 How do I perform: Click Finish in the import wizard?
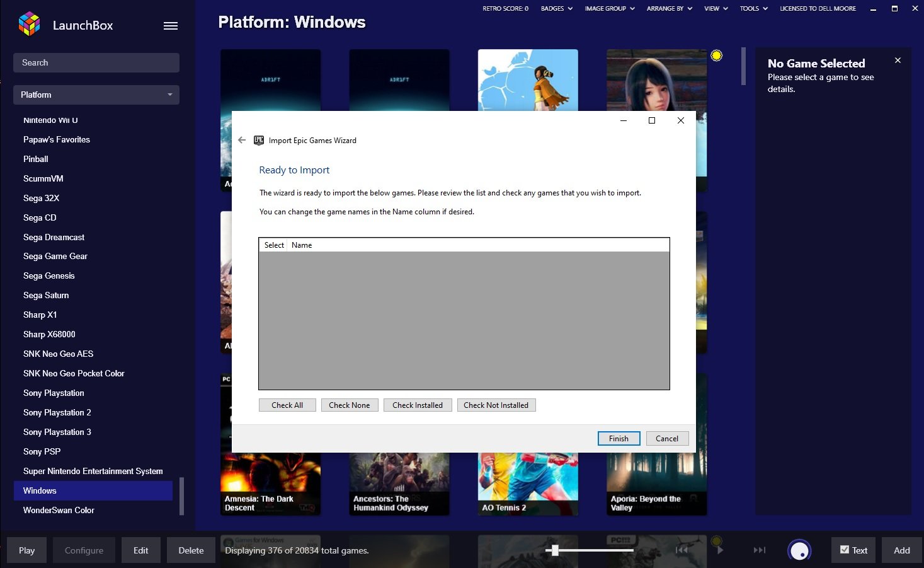pyautogui.click(x=619, y=438)
